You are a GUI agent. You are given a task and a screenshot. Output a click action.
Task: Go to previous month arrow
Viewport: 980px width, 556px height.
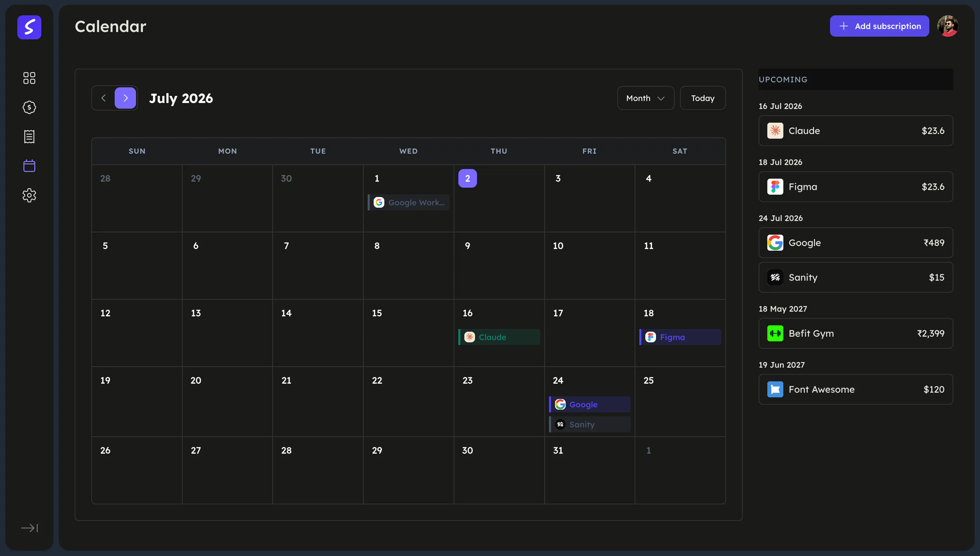(x=103, y=98)
